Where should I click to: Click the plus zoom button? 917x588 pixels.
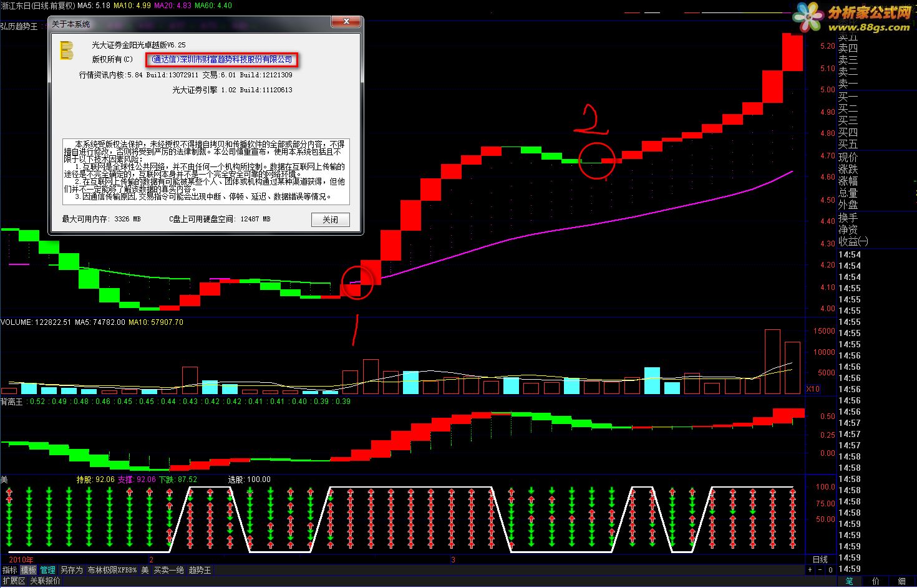point(810,570)
